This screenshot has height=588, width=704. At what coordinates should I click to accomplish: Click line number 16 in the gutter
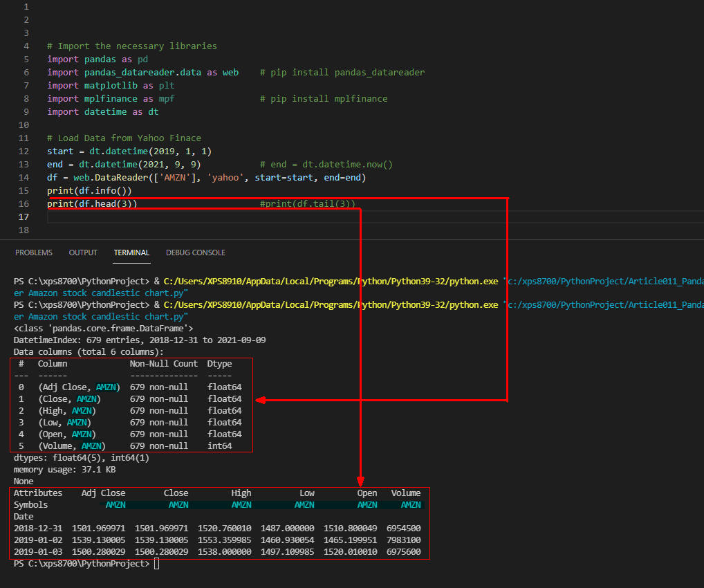coord(24,204)
